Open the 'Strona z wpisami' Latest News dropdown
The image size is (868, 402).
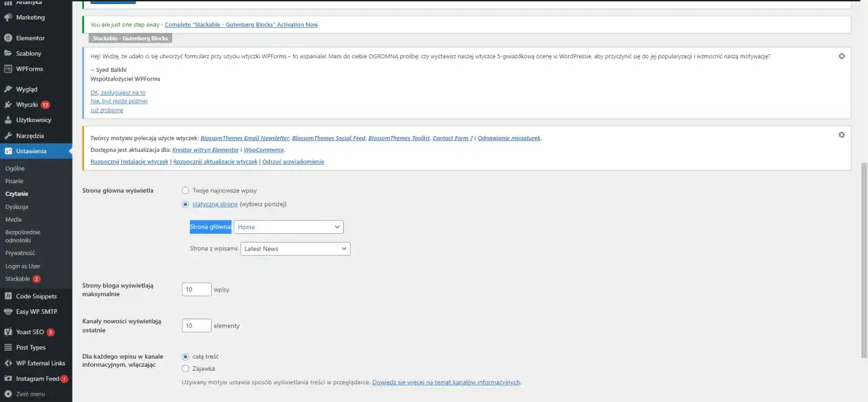(295, 249)
